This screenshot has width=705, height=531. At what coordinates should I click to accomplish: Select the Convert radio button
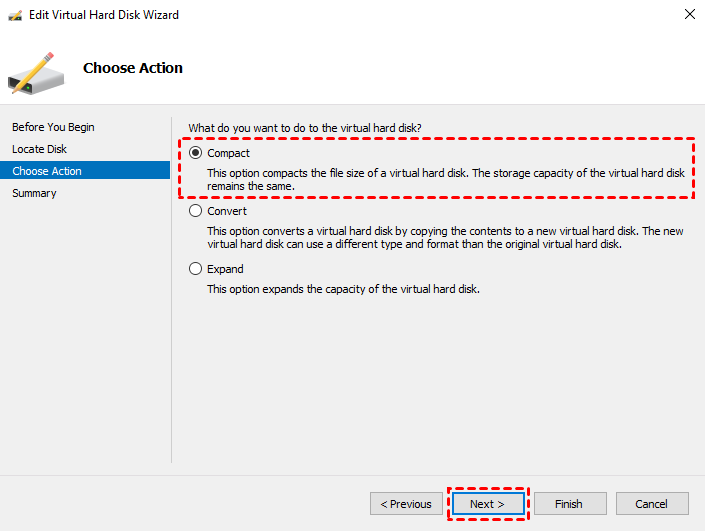click(196, 211)
